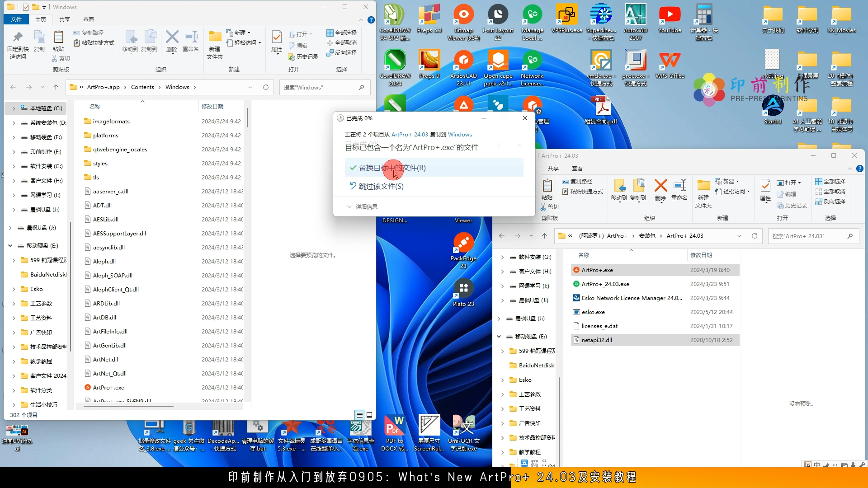Select 租赁合同.pdf desktop file
This screenshot has width=868, height=488.
601,110
